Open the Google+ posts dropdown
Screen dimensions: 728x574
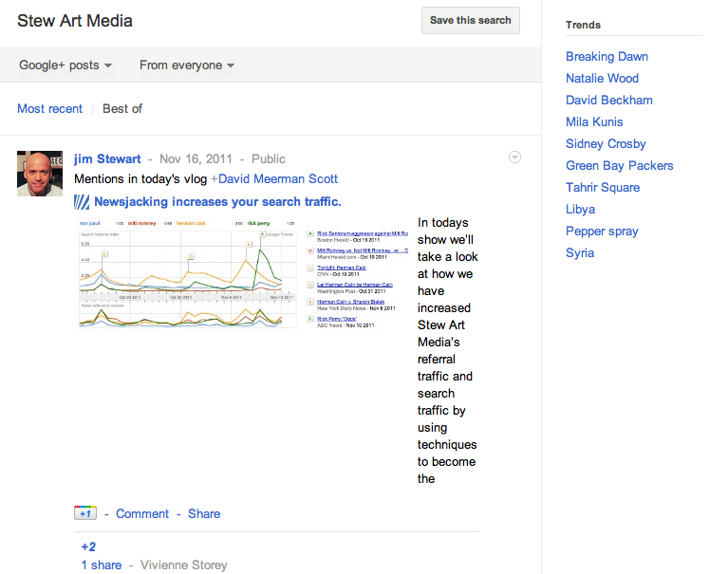pyautogui.click(x=65, y=65)
